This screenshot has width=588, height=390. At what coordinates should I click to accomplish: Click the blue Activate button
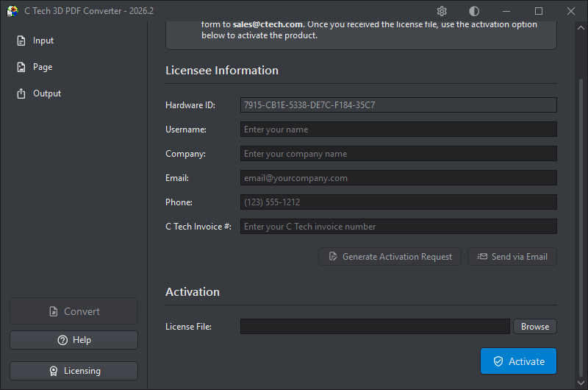click(x=519, y=361)
